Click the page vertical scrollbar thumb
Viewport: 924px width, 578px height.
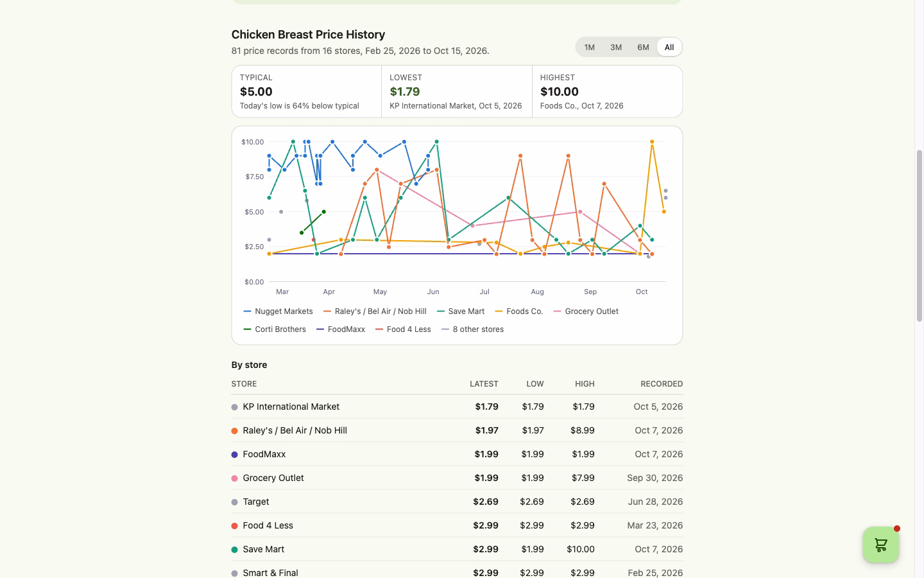click(x=920, y=236)
